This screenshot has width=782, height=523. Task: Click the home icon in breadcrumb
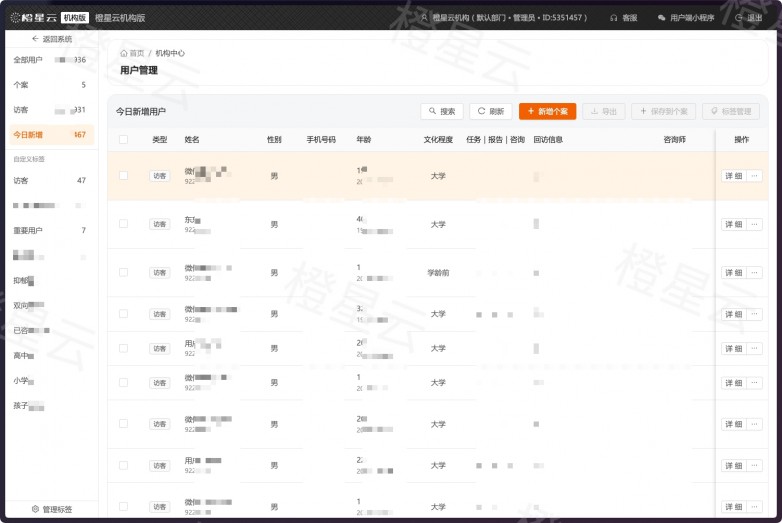tap(124, 53)
